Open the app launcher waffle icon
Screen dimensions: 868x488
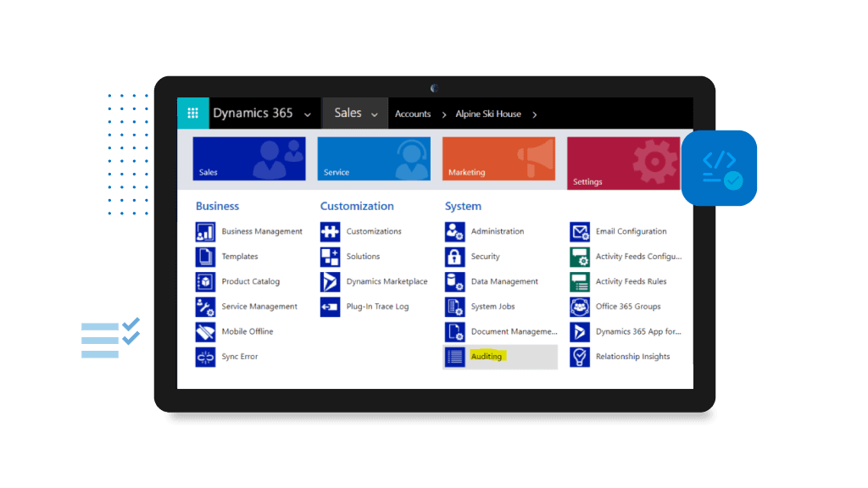click(192, 114)
